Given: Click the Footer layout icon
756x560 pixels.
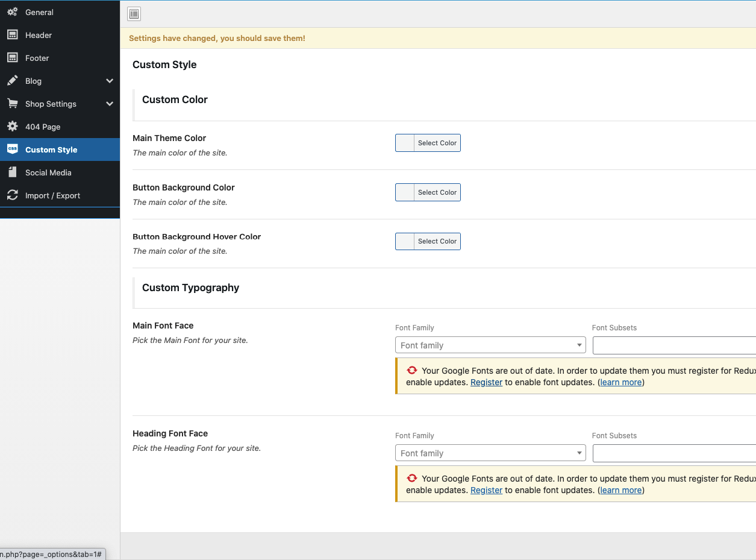Looking at the screenshot, I should click(12, 58).
